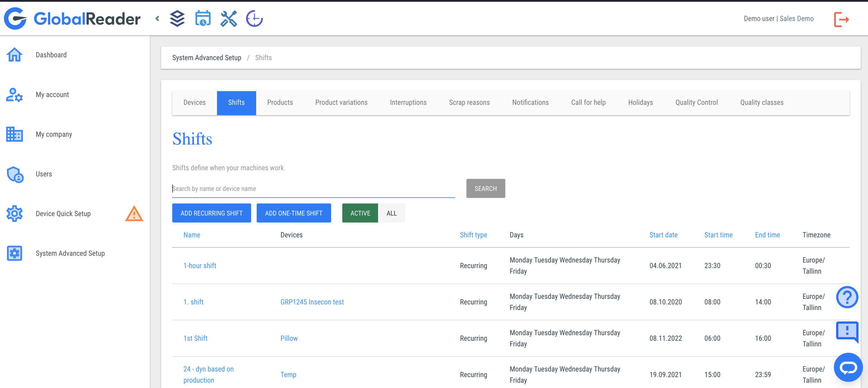
Task: Open the 1st Shift link
Action: tap(195, 338)
